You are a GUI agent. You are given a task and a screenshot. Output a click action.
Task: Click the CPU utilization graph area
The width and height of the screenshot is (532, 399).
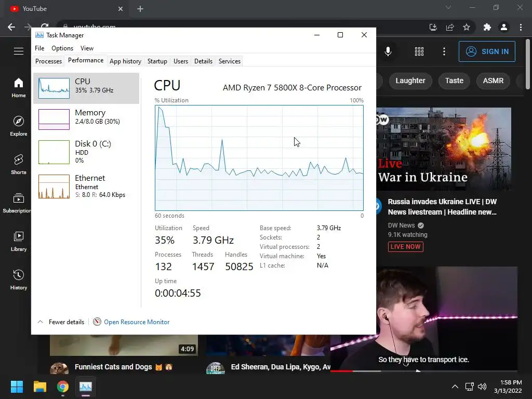coord(259,158)
